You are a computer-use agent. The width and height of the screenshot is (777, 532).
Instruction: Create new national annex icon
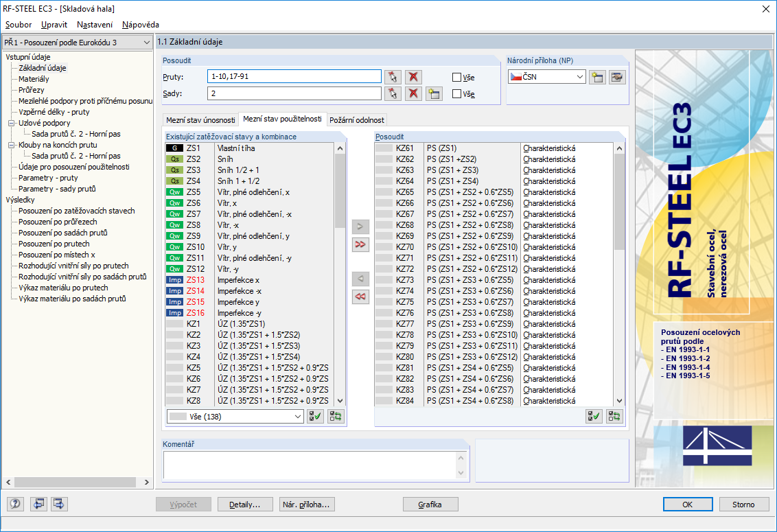597,77
